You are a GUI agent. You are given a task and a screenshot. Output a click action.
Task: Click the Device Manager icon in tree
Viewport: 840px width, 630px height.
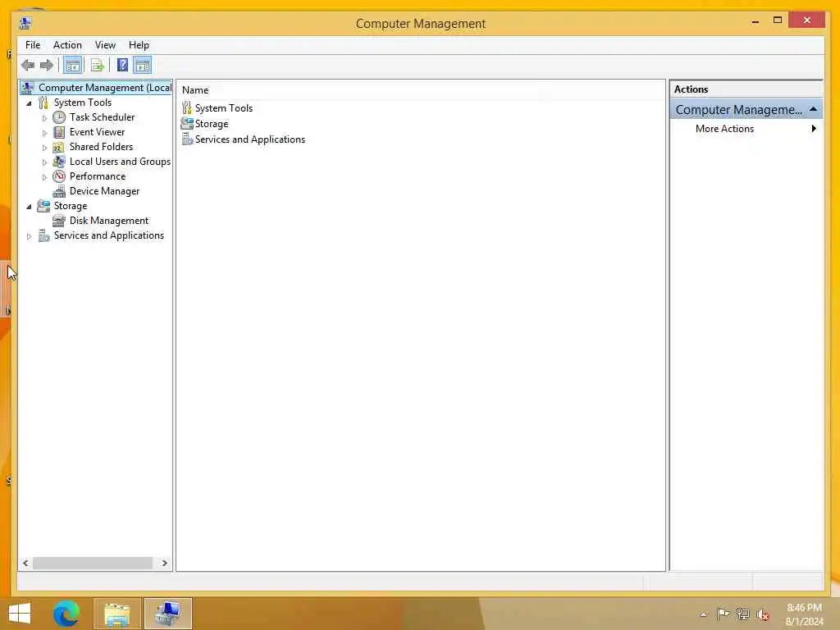point(59,191)
